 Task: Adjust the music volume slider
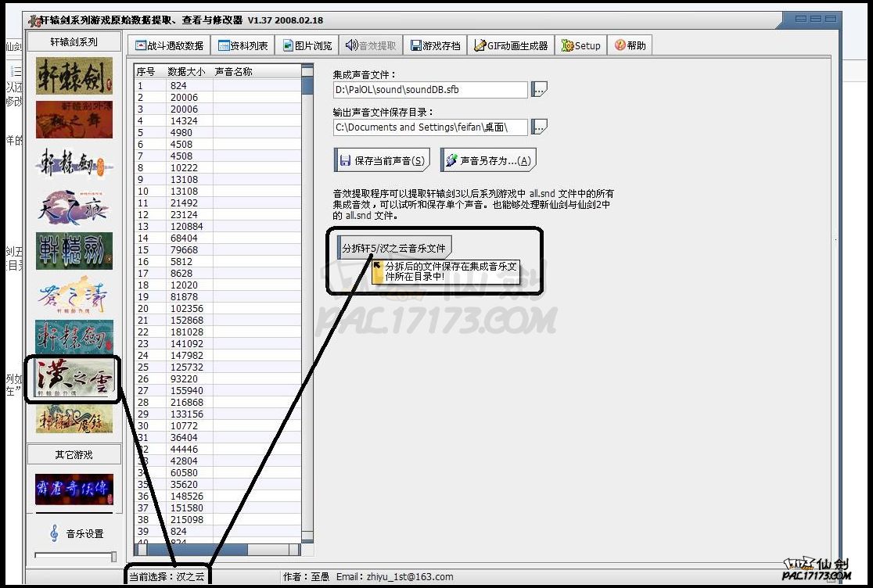tap(113, 557)
